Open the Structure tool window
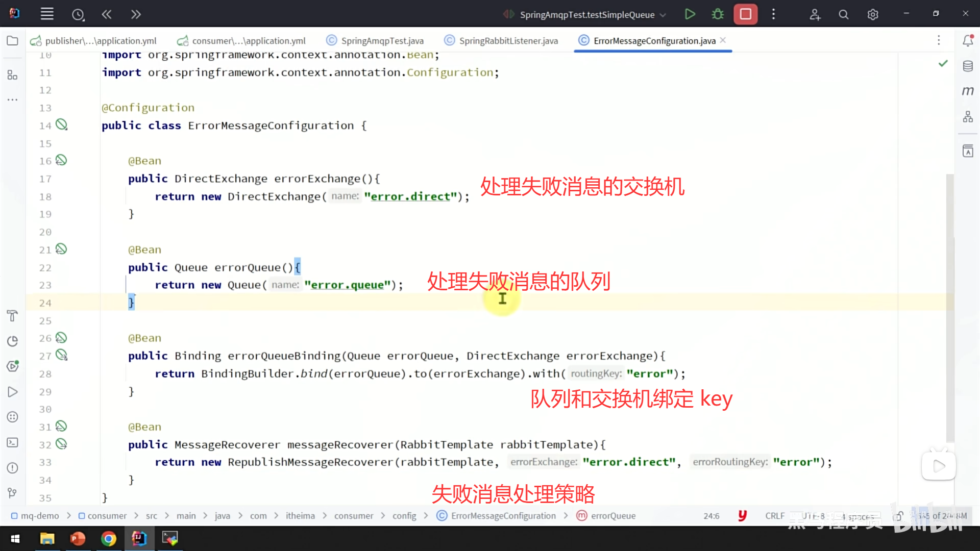 [12, 76]
